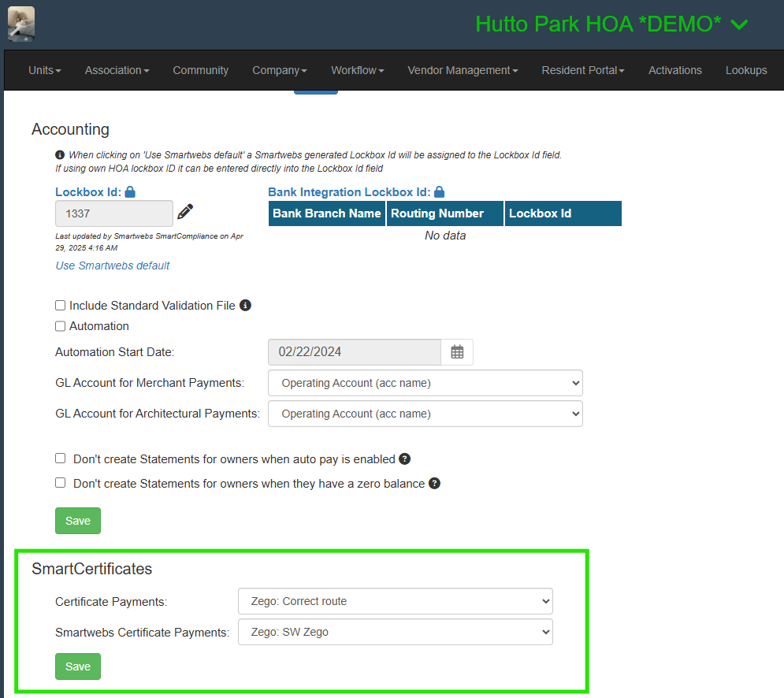The width and height of the screenshot is (784, 698).
Task: Toggle the Automation checkbox
Action: point(61,326)
